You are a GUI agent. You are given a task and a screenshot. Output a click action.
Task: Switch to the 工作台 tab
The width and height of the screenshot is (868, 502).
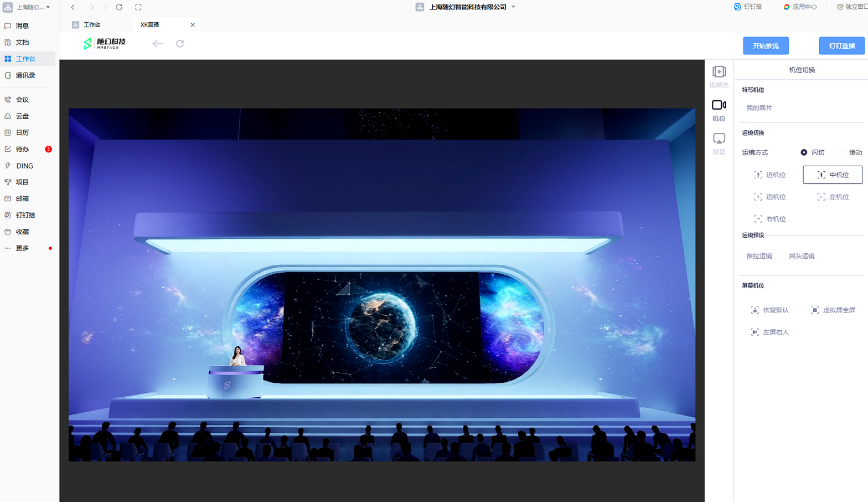click(91, 25)
